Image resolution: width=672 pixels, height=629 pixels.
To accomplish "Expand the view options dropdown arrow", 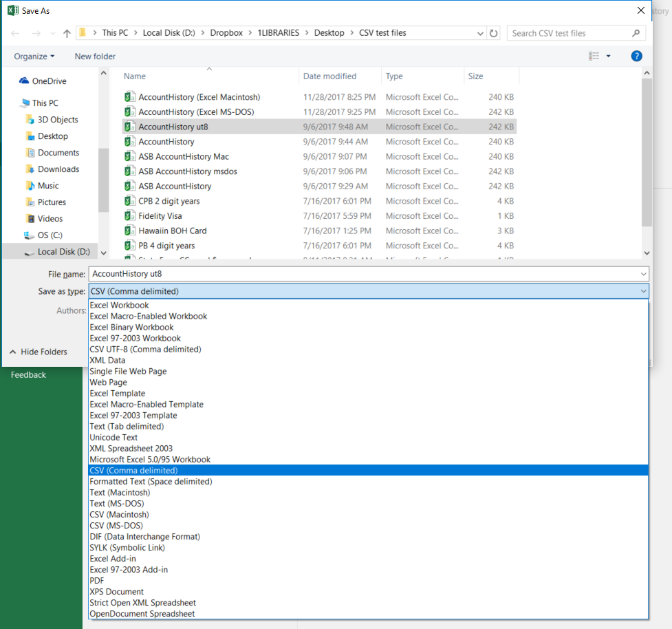I will 608,56.
